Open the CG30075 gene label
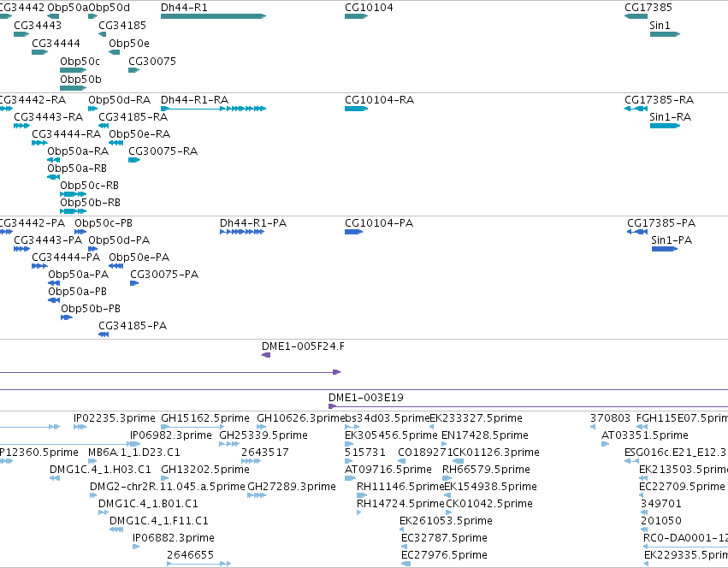728x568 pixels. pos(152,62)
